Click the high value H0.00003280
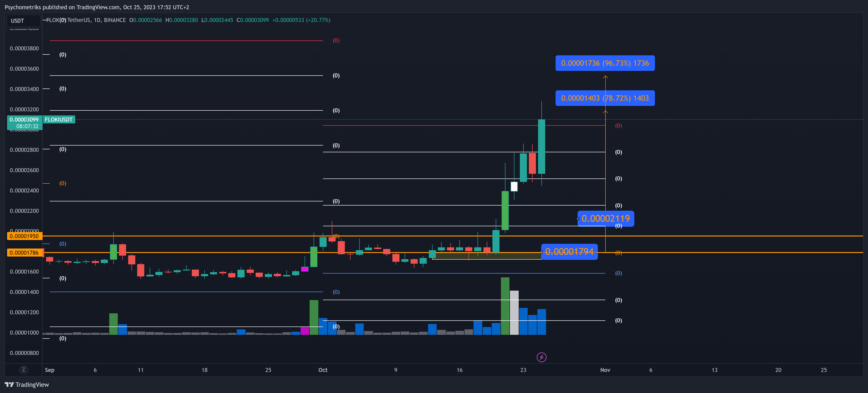 tap(182, 20)
